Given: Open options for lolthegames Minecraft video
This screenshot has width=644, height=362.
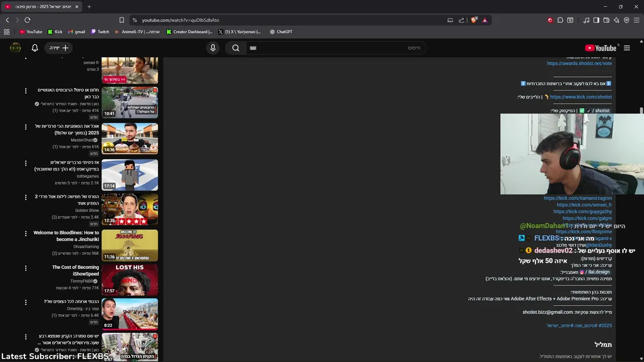Looking at the screenshot, I should tap(26, 163).
